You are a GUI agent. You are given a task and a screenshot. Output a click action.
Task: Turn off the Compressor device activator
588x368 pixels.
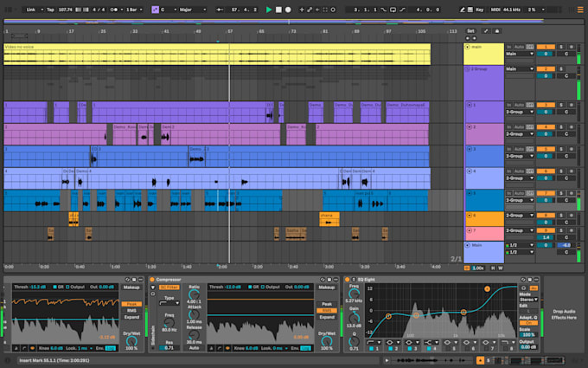[x=152, y=280]
